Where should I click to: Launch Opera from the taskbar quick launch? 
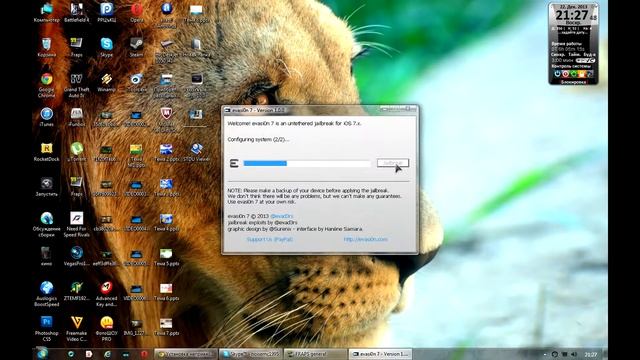click(x=144, y=354)
